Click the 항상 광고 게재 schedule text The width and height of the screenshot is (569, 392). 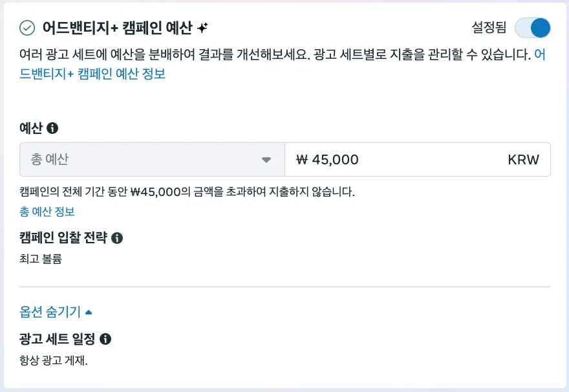(x=54, y=360)
